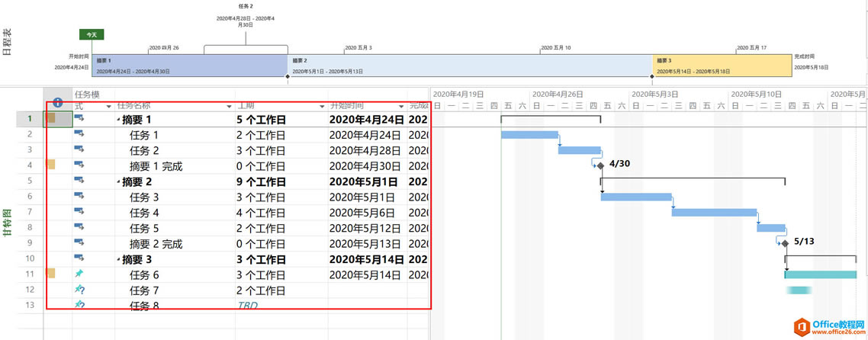
Task: Open the 开始时间 column filter dropdown
Action: [x=401, y=106]
